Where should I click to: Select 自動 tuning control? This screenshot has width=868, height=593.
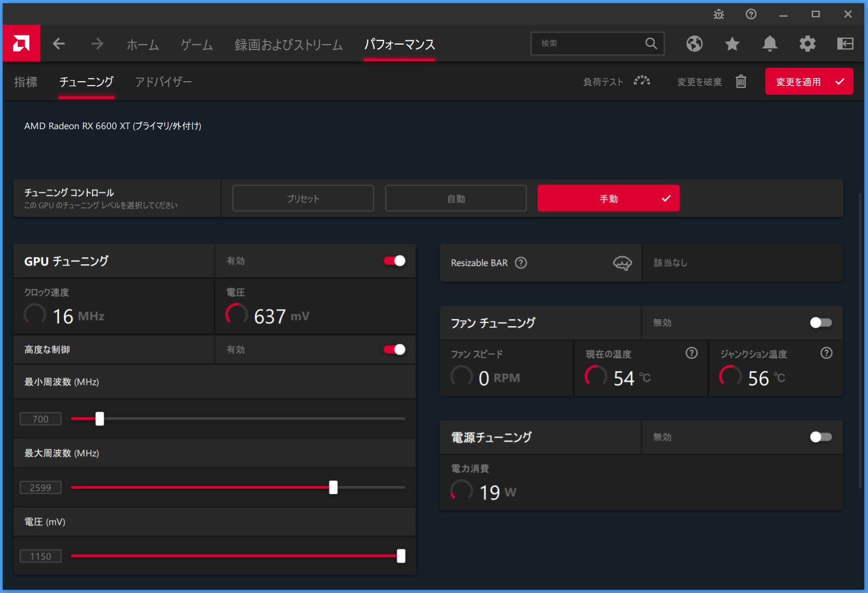pyautogui.click(x=456, y=199)
